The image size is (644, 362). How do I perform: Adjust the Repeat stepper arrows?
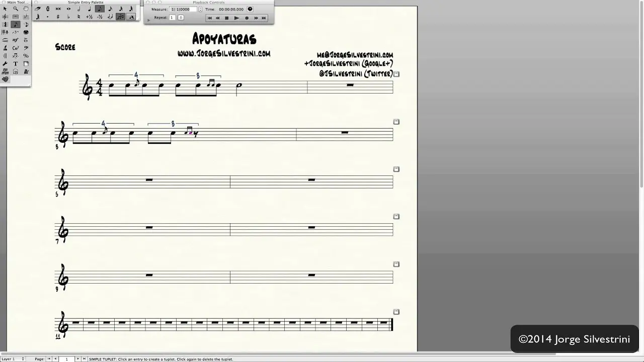[181, 18]
